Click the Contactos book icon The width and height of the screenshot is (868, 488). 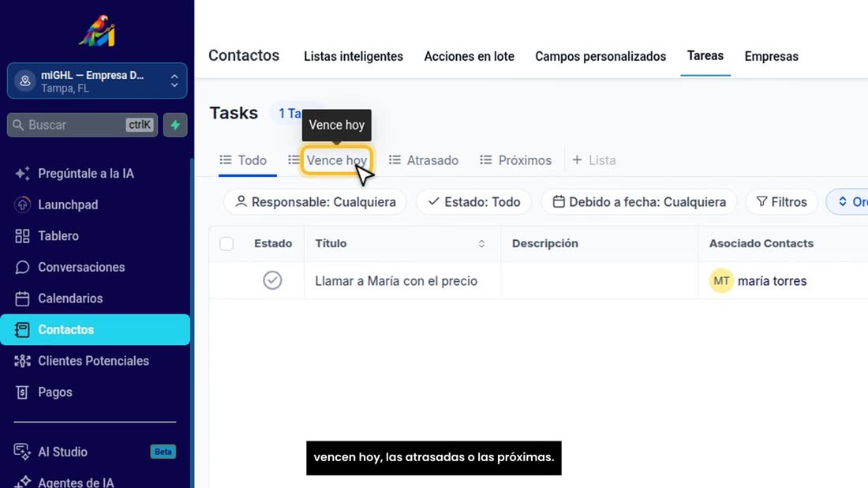coord(22,329)
